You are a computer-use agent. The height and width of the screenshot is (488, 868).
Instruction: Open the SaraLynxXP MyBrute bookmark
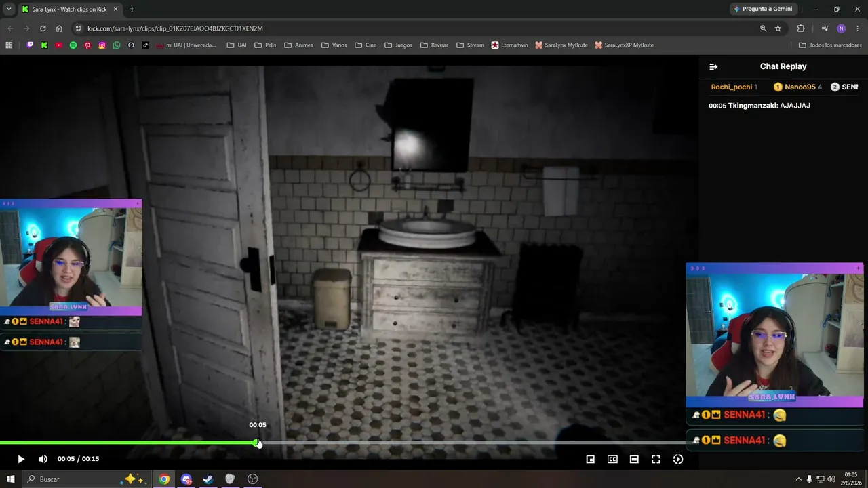point(625,45)
